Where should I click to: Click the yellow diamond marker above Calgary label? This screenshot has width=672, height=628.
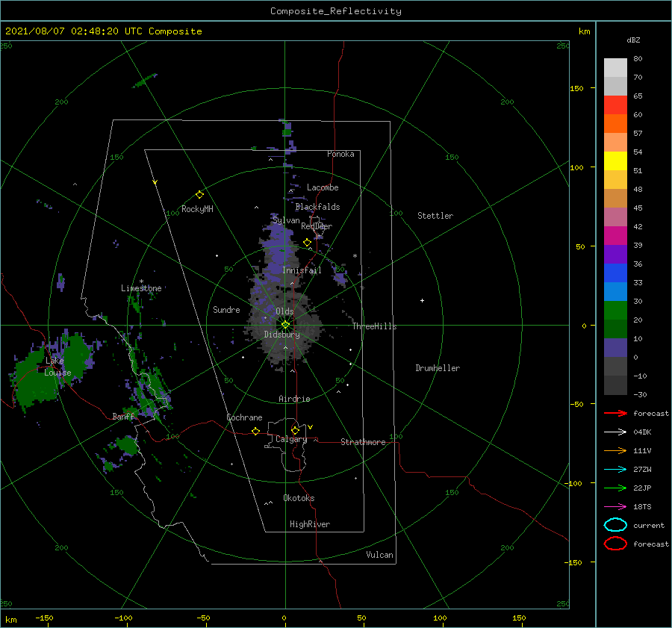(x=295, y=430)
